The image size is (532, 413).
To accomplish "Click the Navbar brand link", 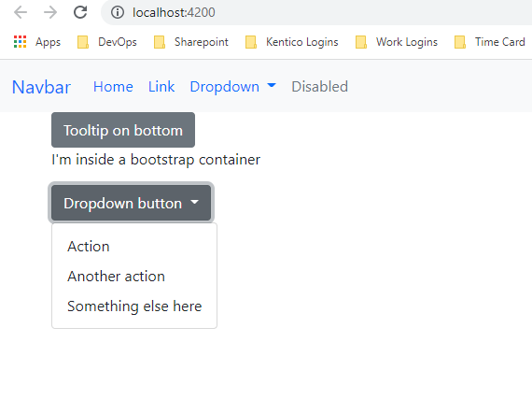I will click(41, 87).
